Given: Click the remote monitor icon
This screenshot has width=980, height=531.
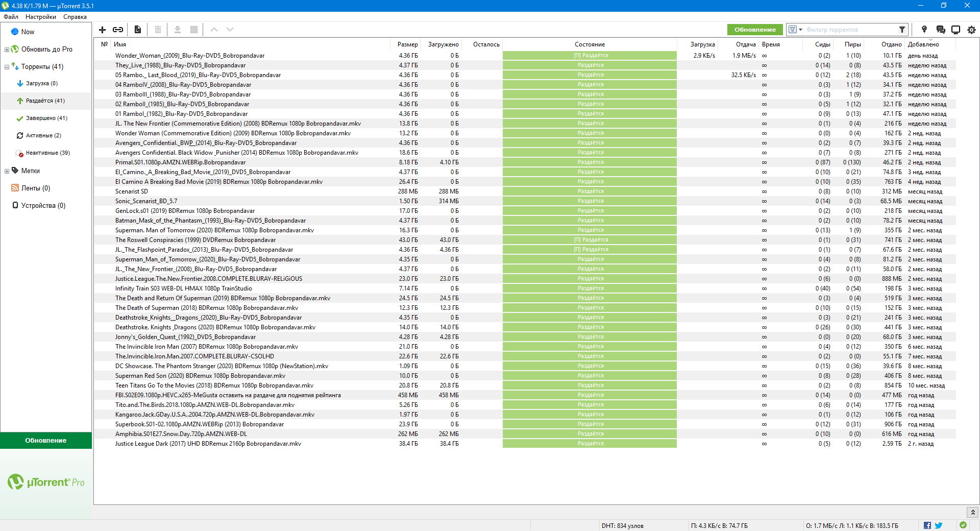Looking at the screenshot, I should 956,30.
